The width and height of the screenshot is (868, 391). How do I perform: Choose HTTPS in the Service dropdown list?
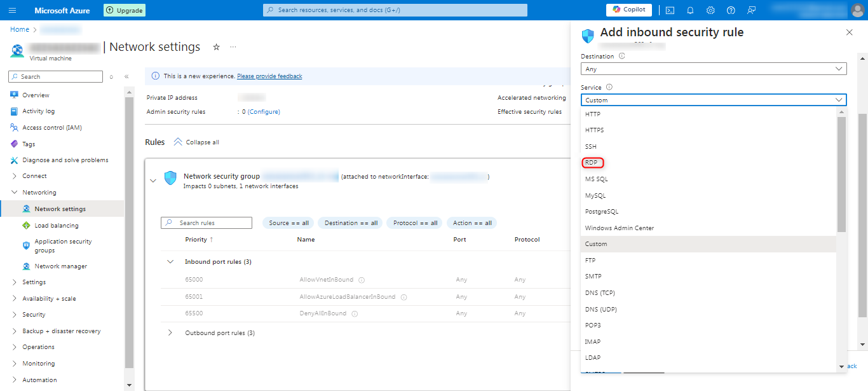(x=594, y=130)
